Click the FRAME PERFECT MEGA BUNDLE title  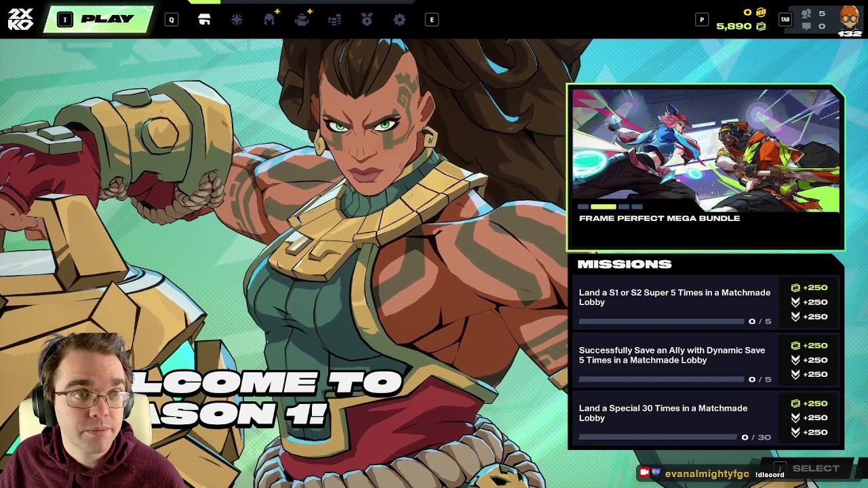click(x=659, y=218)
